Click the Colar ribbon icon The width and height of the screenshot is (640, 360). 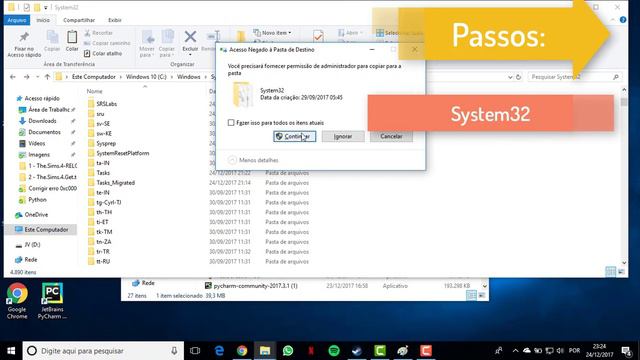tap(72, 41)
